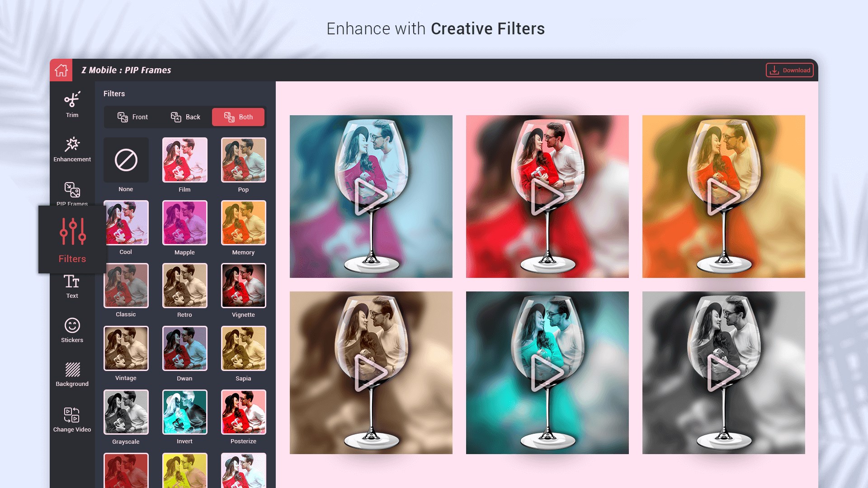Select the Vignette filter thumbnail
This screenshot has height=488, width=868.
(x=244, y=286)
